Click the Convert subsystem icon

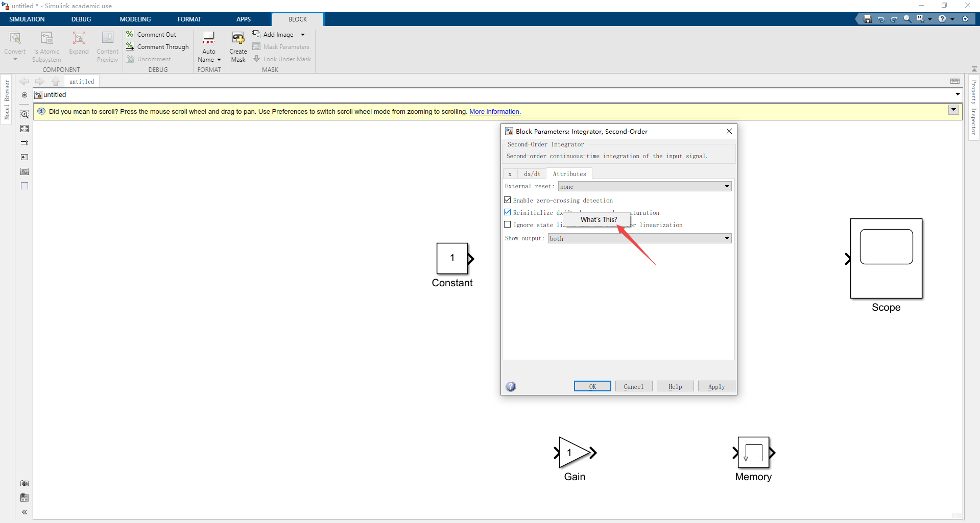click(x=15, y=38)
